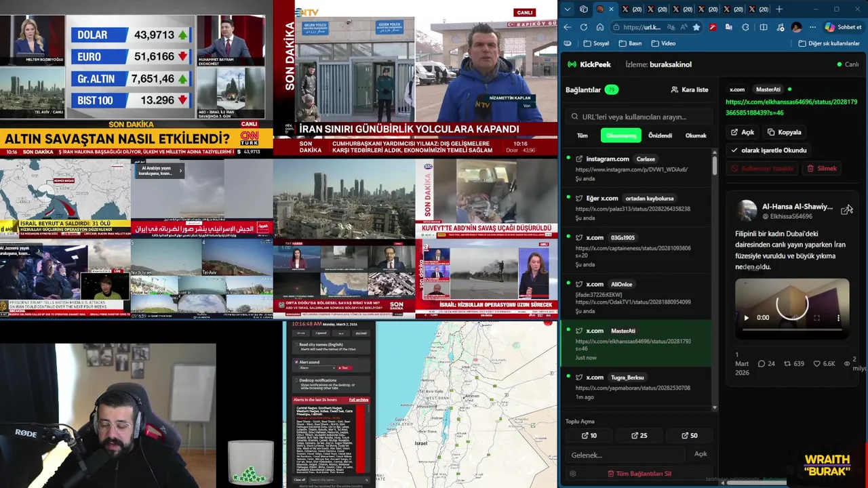Go back in the Edge browser
Viewport: 868px width, 488px height.
pos(568,27)
